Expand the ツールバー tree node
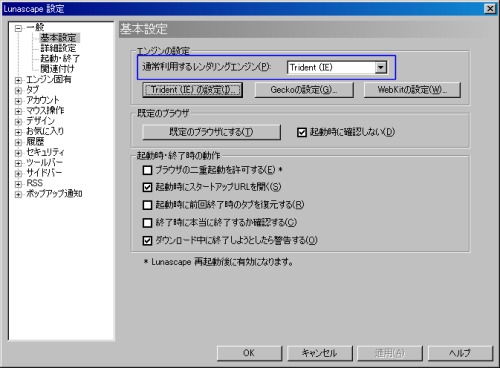This screenshot has width=500, height=368. click(x=19, y=163)
